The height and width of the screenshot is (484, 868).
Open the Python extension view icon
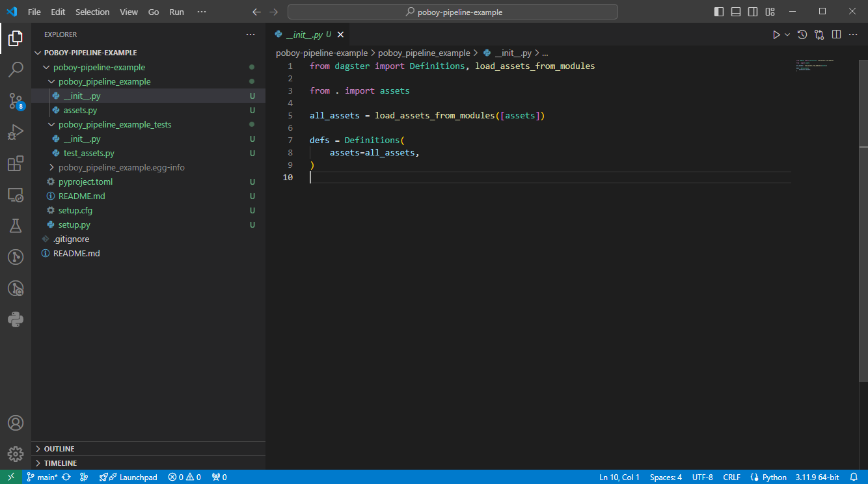coord(16,319)
